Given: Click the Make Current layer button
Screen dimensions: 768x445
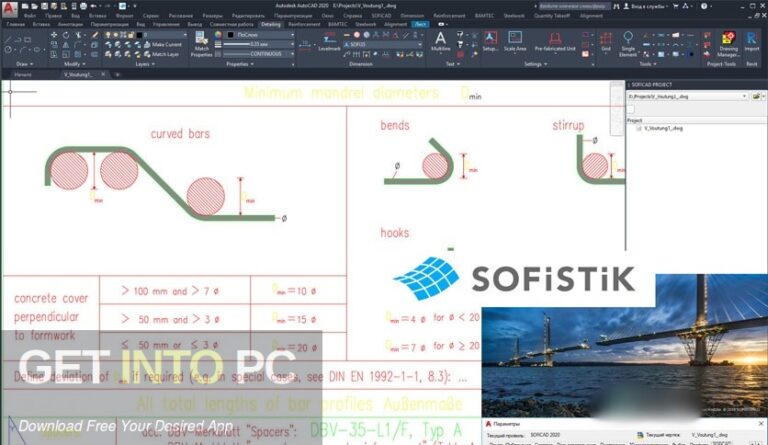Looking at the screenshot, I should click(163, 44).
